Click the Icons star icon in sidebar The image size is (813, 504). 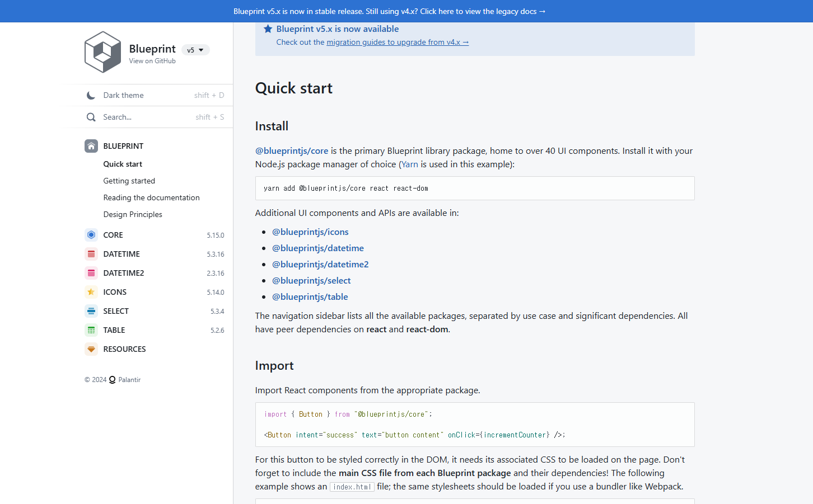(x=91, y=292)
